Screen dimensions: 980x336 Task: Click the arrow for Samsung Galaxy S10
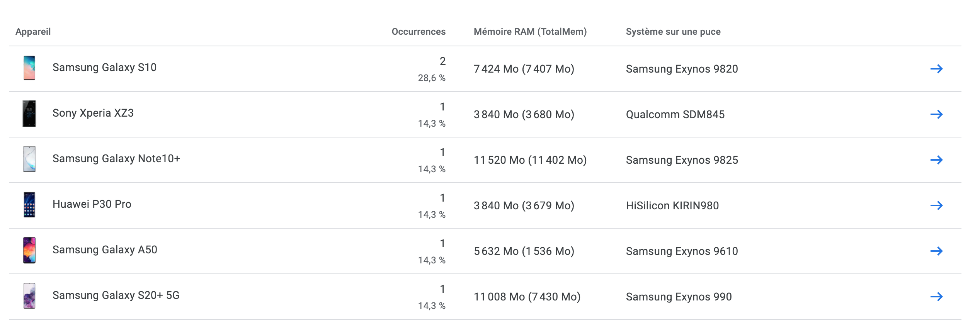click(936, 69)
